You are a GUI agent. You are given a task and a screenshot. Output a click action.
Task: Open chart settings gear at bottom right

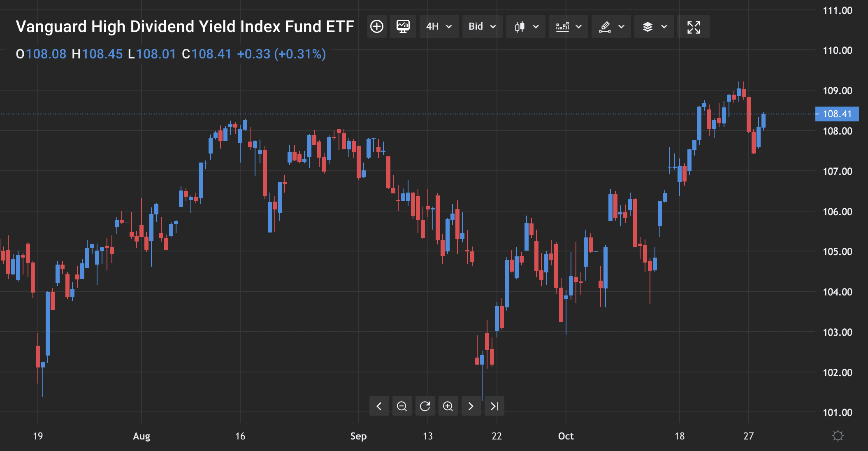tap(838, 436)
